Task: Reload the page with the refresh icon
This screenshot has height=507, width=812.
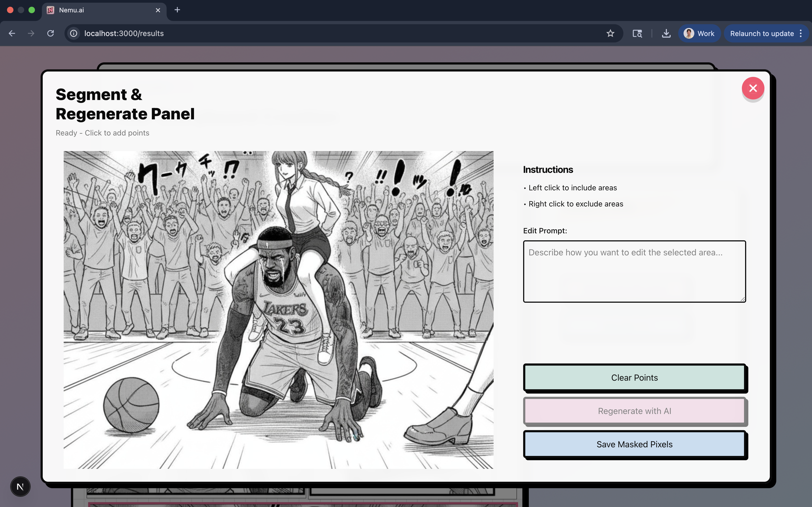Action: pyautogui.click(x=51, y=34)
